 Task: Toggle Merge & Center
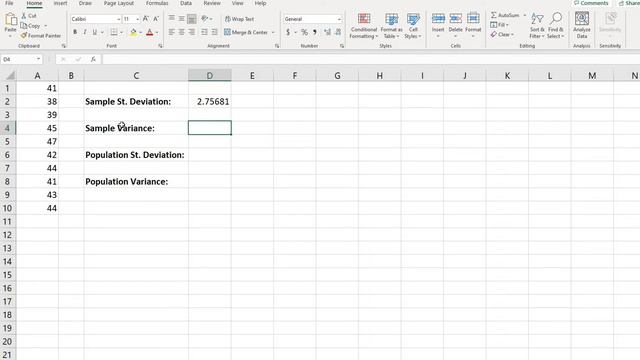(246, 32)
